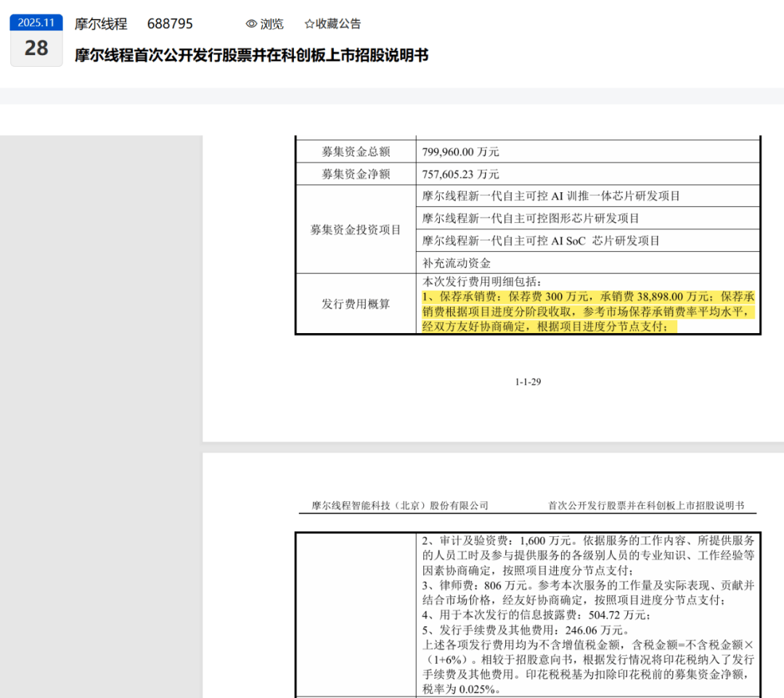Click the 摩尔线程智能科技（北京）股份有限公司 header
Screen dimensions: 784x698
400,502
